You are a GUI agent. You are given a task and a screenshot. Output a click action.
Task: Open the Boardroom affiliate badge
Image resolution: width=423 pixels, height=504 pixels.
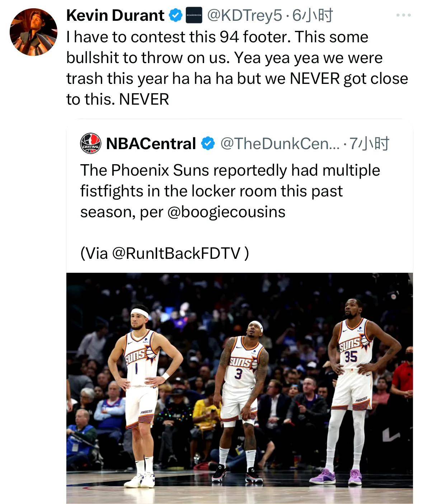coord(194,15)
